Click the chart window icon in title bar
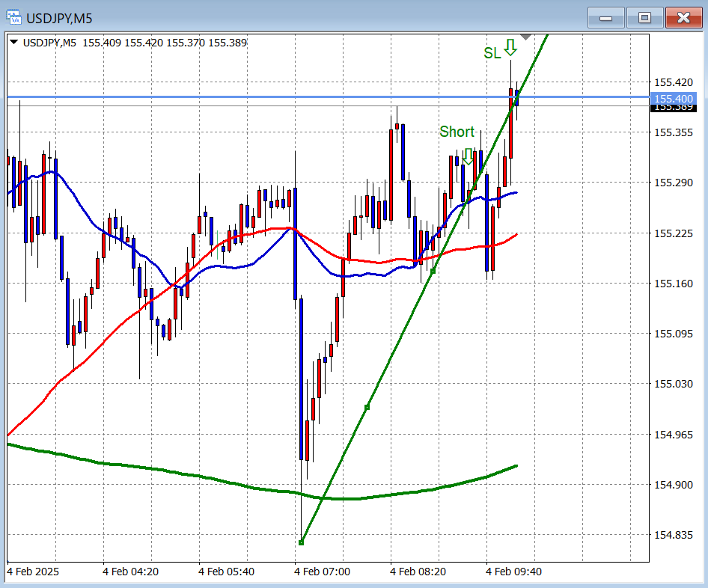 coord(14,17)
